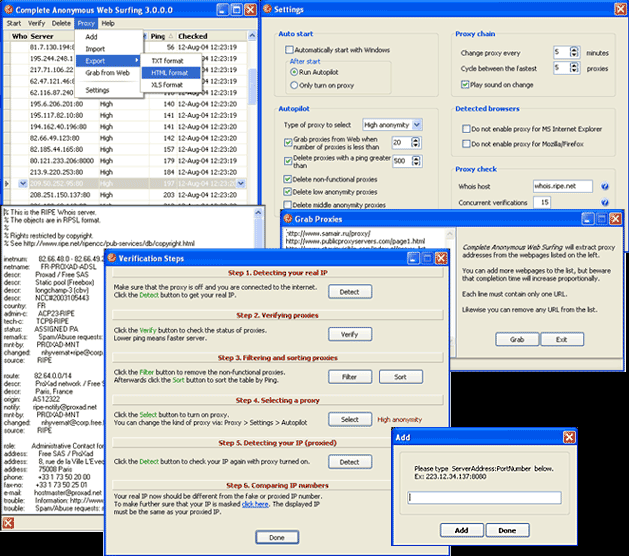Close the Add dialog with the X

569,437
